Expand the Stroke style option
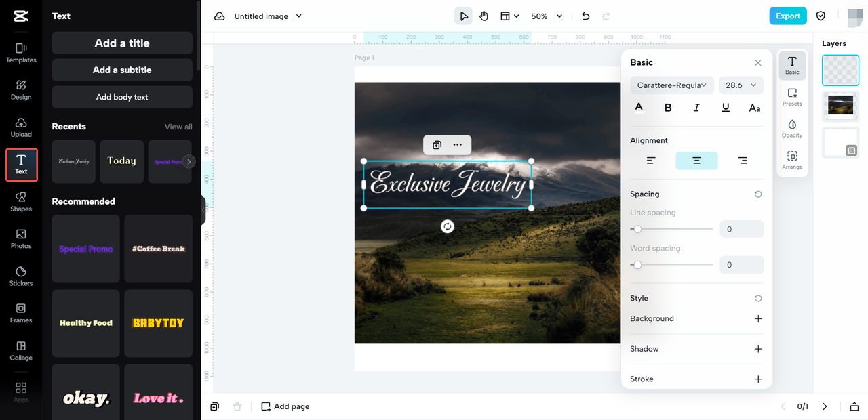The width and height of the screenshot is (868, 420). [758, 379]
